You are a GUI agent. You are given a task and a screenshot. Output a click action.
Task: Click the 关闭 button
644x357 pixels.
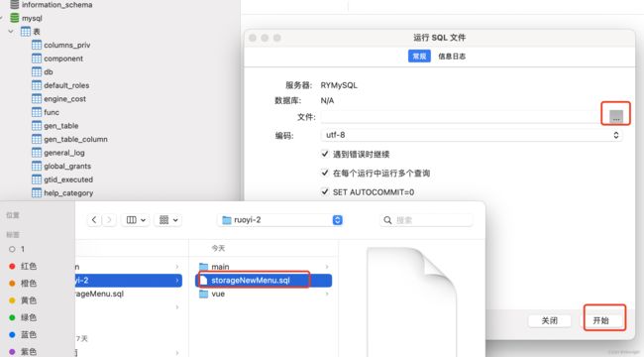point(550,320)
